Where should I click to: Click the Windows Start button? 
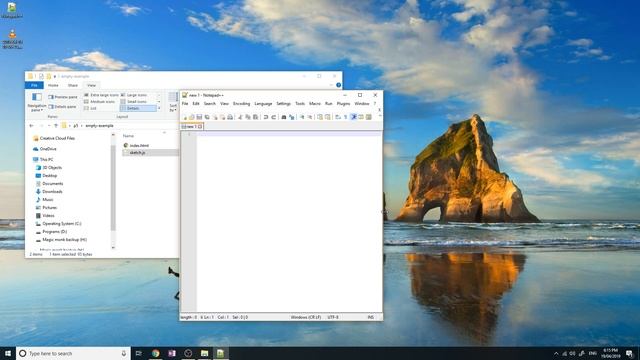point(8,353)
